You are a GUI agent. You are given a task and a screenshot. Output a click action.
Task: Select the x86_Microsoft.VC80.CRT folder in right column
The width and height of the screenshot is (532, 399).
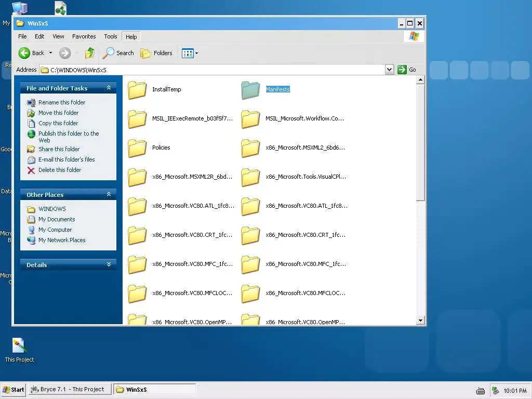coord(250,235)
